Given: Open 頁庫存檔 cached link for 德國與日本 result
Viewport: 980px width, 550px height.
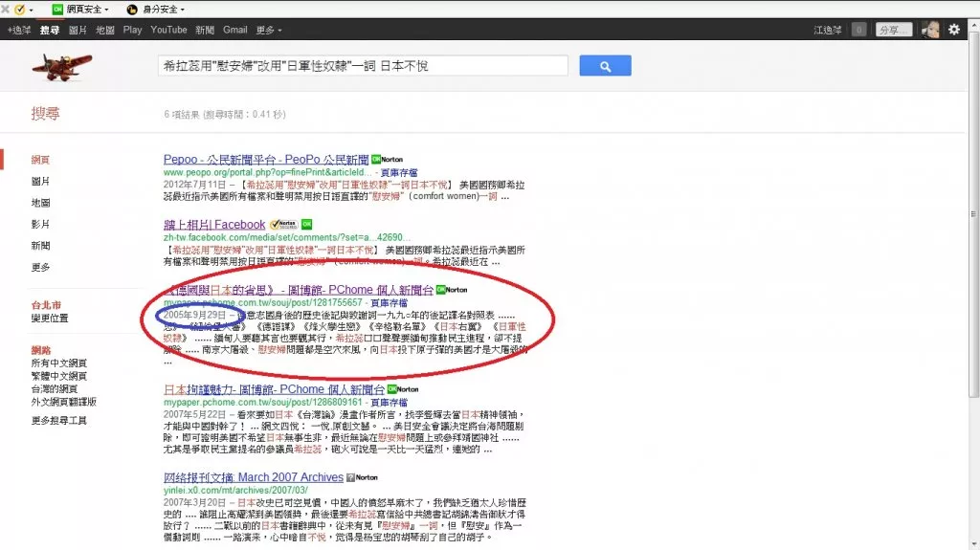Looking at the screenshot, I should pyautogui.click(x=389, y=303).
